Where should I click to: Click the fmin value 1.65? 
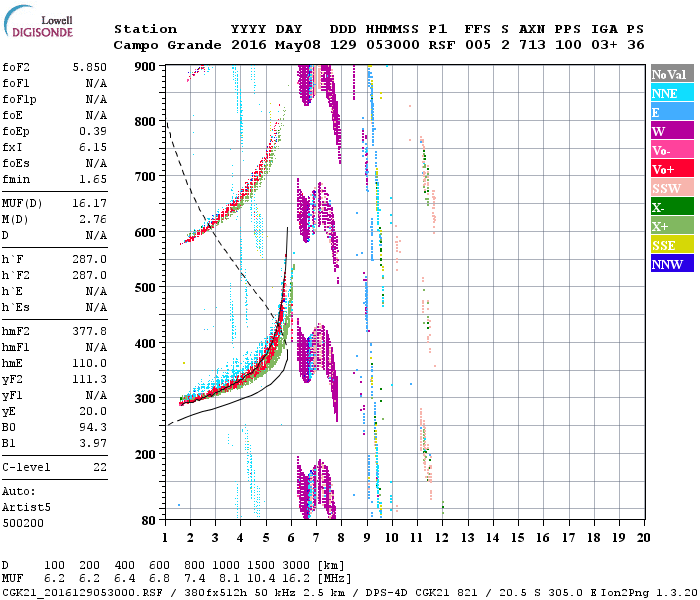[93, 179]
